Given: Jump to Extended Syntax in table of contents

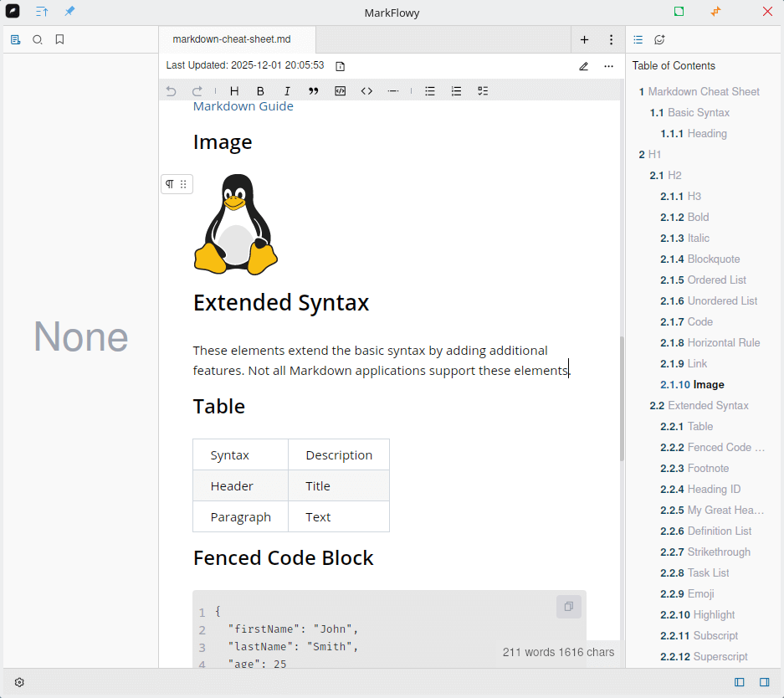Looking at the screenshot, I should point(708,405).
